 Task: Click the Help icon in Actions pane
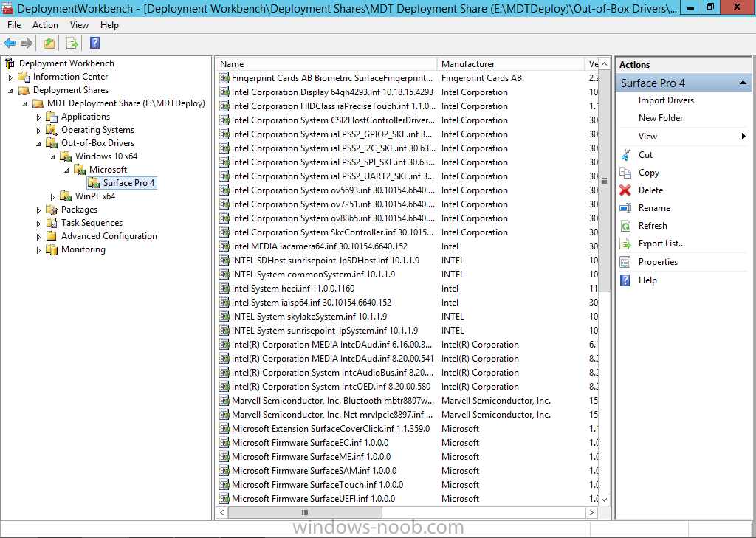(625, 280)
